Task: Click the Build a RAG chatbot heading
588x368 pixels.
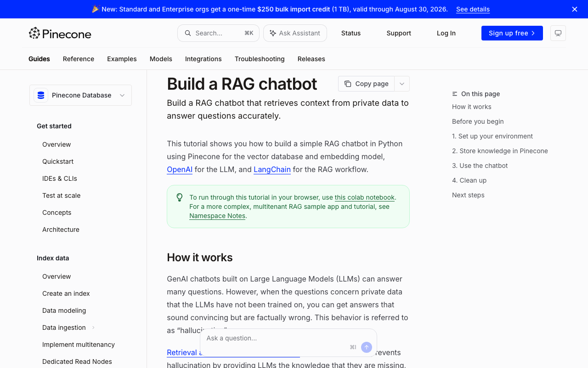Action: (242, 84)
